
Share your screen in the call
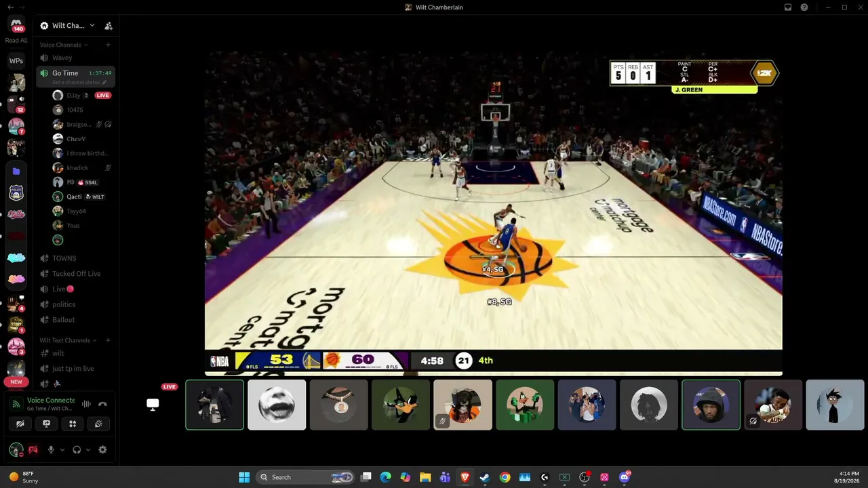point(46,424)
